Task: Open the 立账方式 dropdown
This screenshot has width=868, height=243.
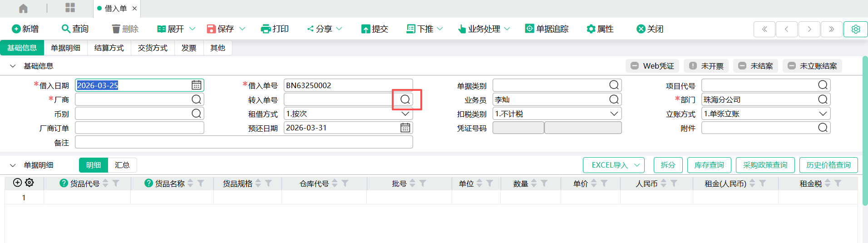Action: 823,114
